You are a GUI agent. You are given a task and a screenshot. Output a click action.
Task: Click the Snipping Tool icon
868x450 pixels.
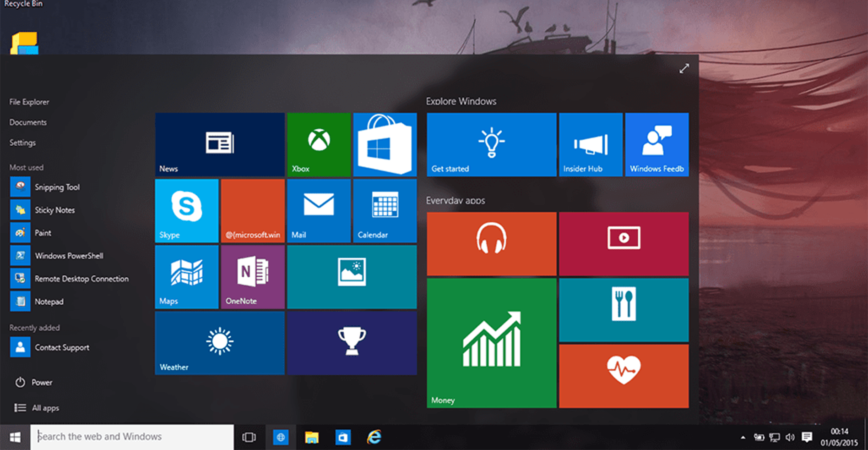click(20, 187)
